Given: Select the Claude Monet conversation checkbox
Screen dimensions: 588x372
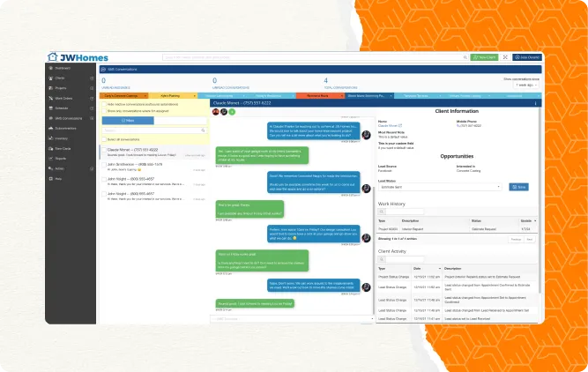Looking at the screenshot, I should point(104,150).
